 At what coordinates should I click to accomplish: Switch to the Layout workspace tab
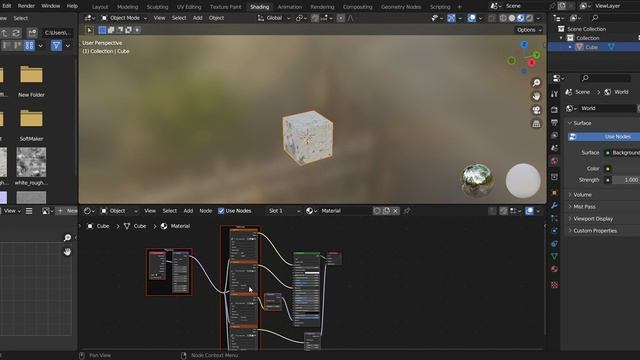click(100, 7)
